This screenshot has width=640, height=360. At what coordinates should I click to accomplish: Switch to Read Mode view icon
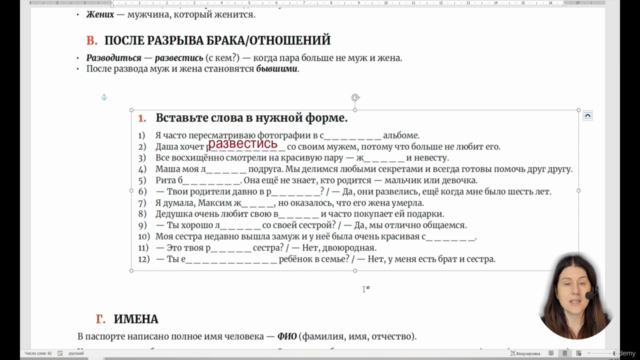[x=551, y=353]
